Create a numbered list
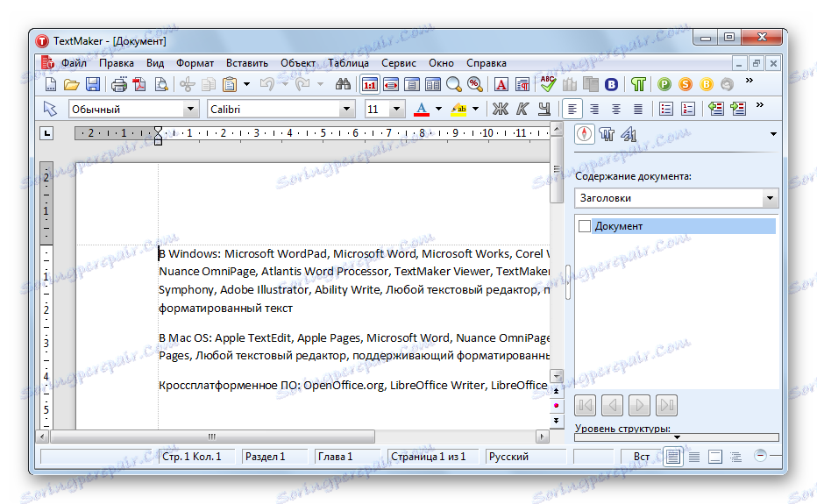 [x=688, y=109]
